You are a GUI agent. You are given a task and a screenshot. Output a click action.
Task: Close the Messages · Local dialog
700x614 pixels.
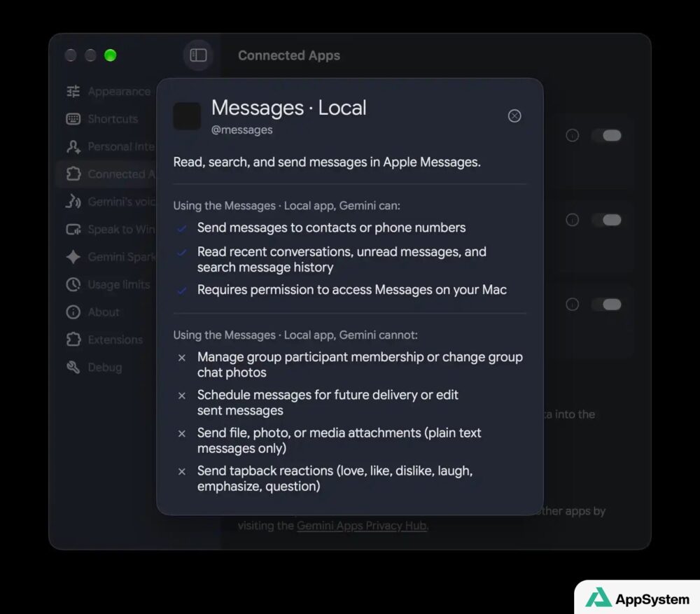[x=514, y=116]
